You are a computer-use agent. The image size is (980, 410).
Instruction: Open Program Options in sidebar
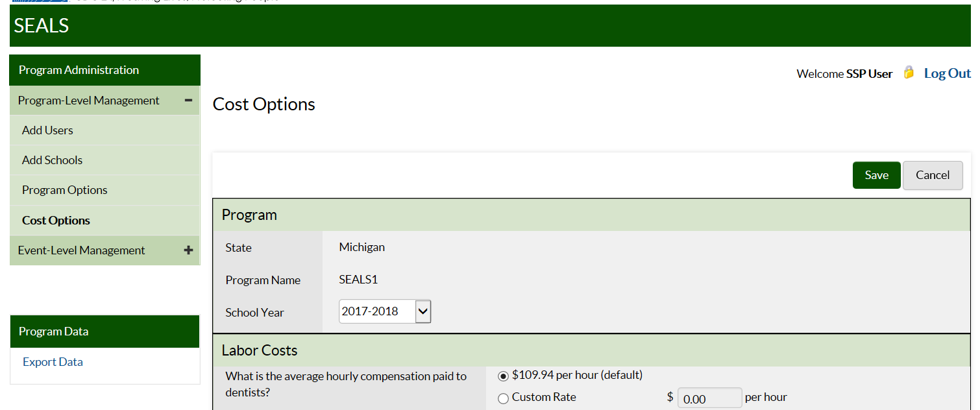[64, 190]
